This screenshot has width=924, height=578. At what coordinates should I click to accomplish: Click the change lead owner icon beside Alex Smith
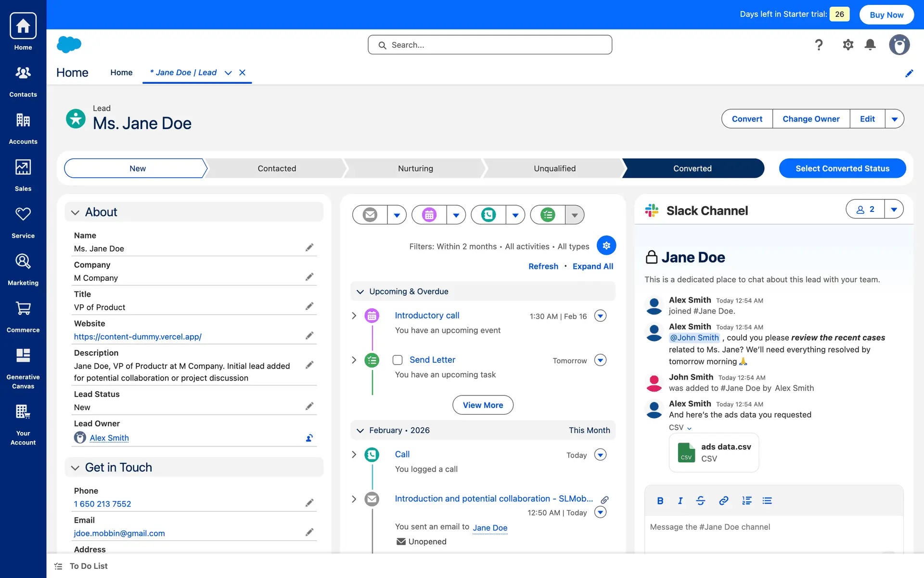pyautogui.click(x=309, y=438)
